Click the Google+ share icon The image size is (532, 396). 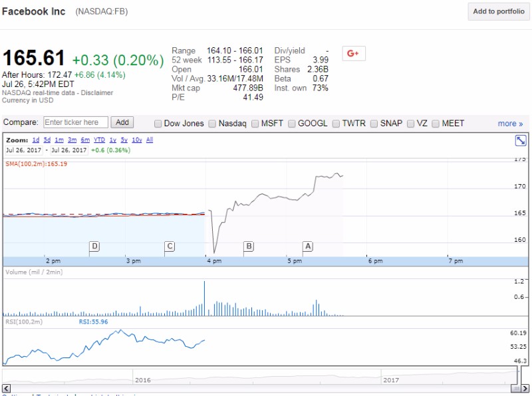(x=354, y=53)
